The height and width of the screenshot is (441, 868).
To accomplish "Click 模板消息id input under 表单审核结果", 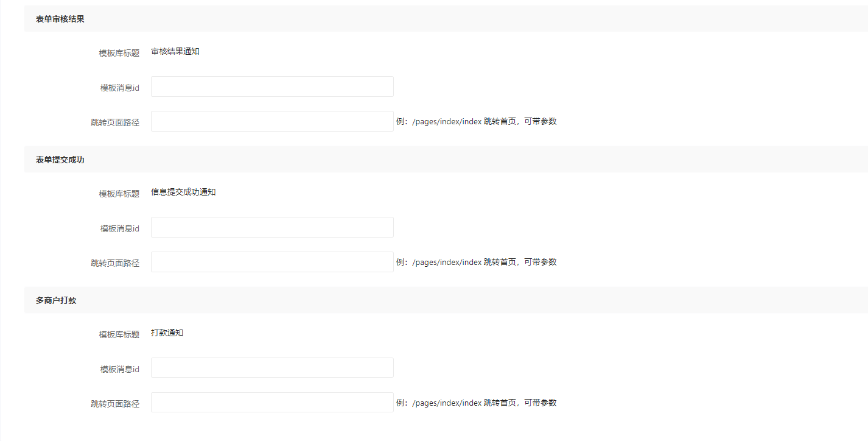I will coord(272,86).
